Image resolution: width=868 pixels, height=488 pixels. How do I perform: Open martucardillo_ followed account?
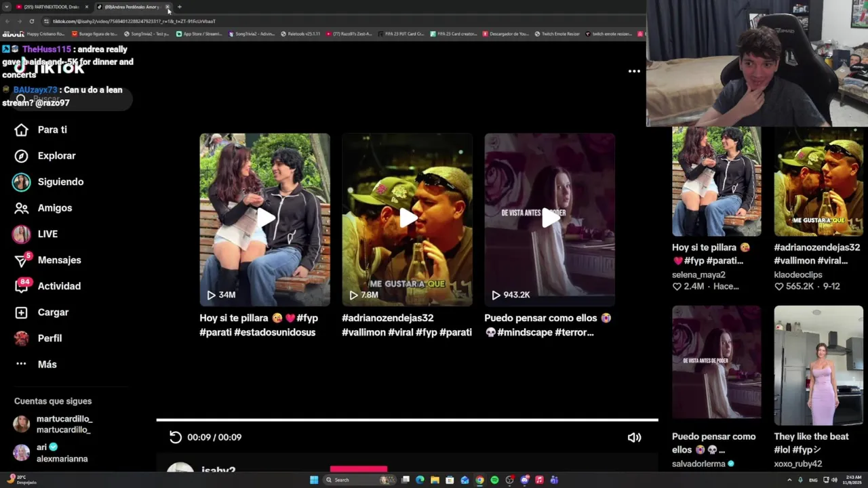(53, 424)
